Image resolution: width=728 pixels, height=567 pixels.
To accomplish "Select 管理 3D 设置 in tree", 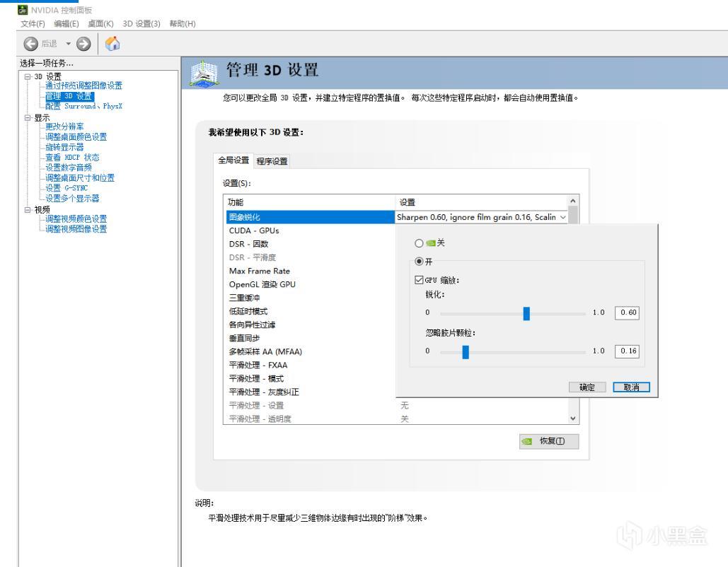I will 69,96.
